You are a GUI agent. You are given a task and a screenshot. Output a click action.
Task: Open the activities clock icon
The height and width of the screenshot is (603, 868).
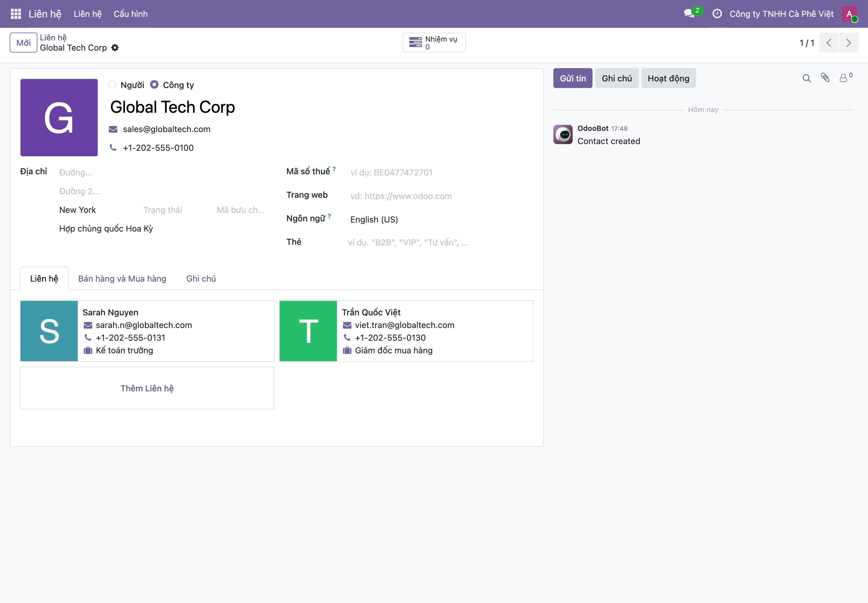click(x=716, y=14)
